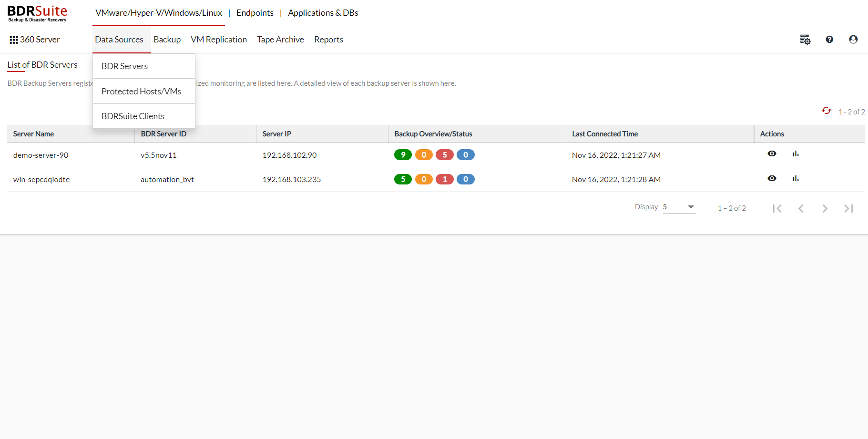This screenshot has height=439, width=868.
Task: Click blue badge 0 for win-sepcdqiodte
Action: 466,179
